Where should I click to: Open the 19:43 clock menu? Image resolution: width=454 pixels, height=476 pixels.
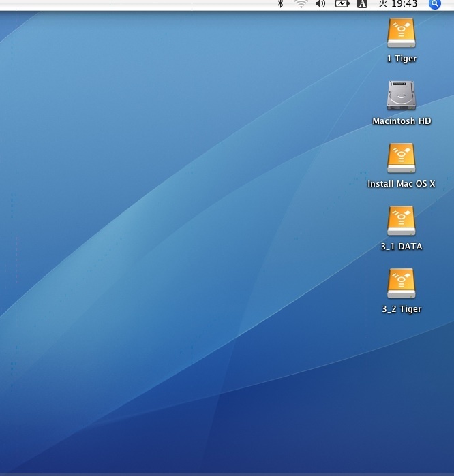point(405,4)
